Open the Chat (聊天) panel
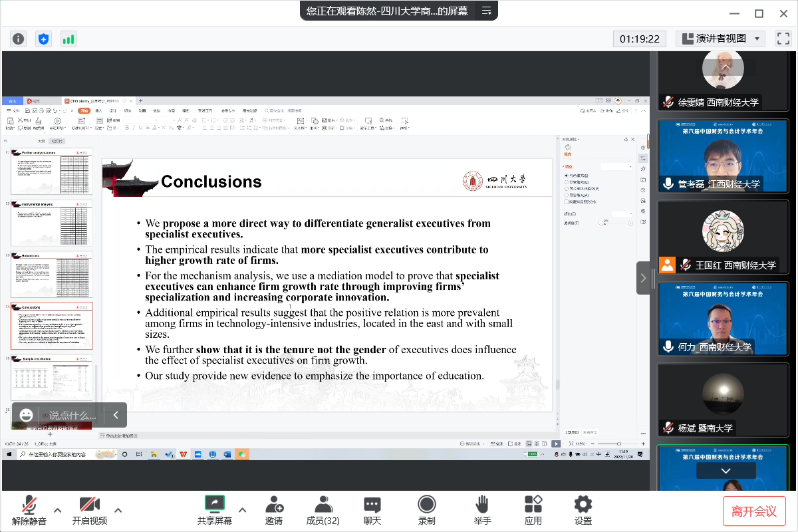This screenshot has height=532, width=798. click(372, 510)
